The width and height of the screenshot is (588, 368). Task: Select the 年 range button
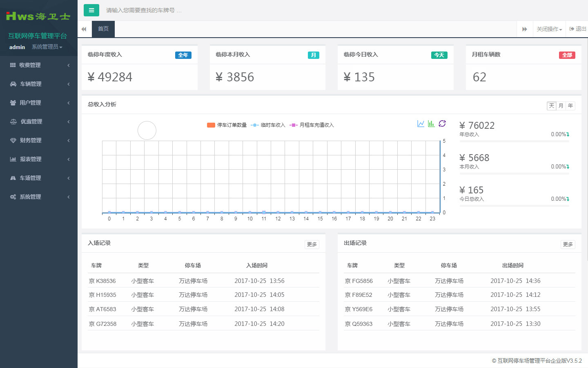click(570, 106)
